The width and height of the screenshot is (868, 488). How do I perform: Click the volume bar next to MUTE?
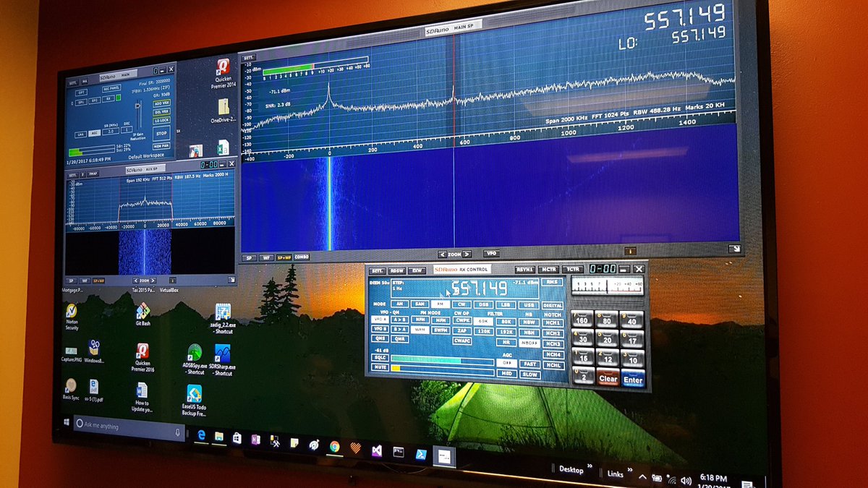pos(442,369)
